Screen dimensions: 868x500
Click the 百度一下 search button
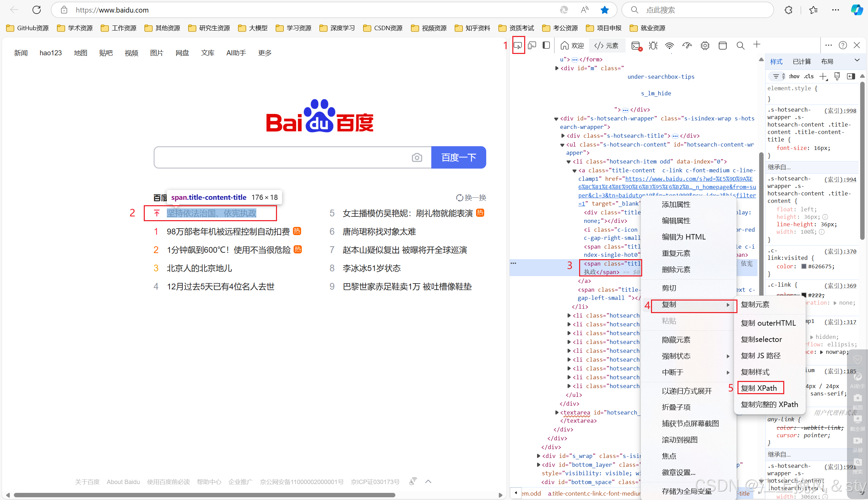tap(458, 158)
